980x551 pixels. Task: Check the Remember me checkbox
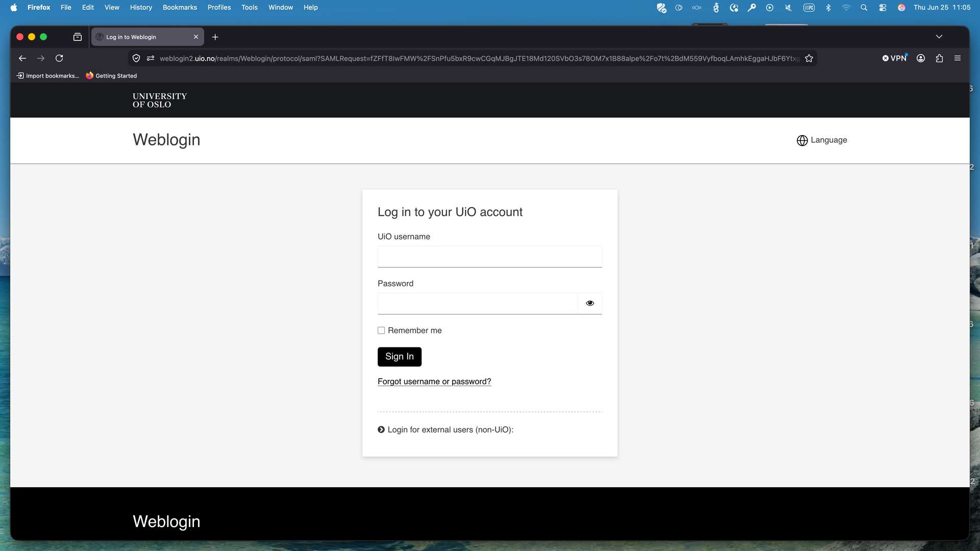click(x=381, y=331)
